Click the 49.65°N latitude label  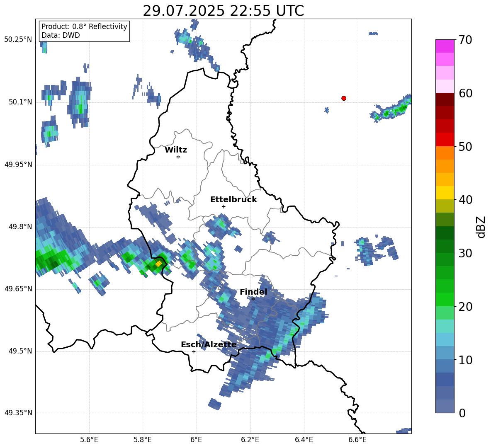coord(18,289)
